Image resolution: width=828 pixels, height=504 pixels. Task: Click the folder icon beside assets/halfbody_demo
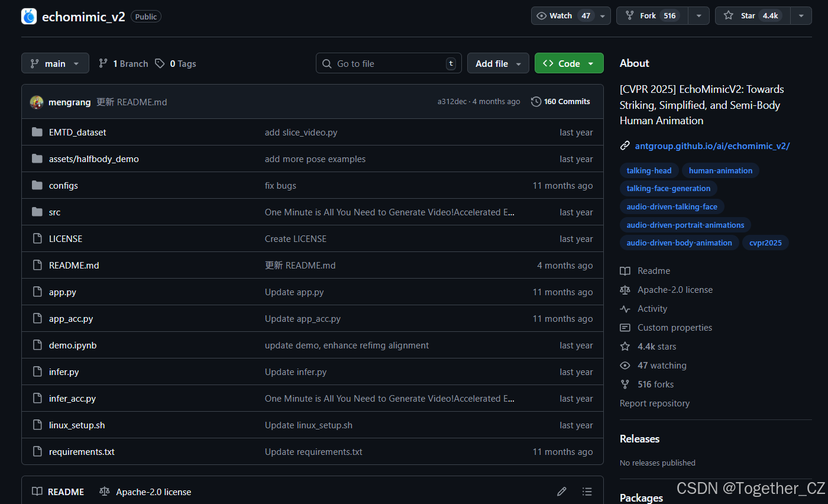pyautogui.click(x=37, y=159)
